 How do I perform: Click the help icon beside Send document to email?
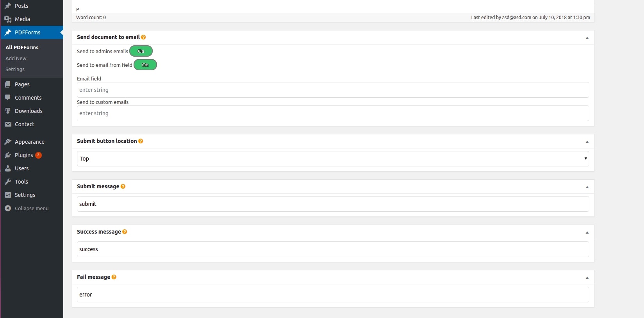(x=143, y=37)
